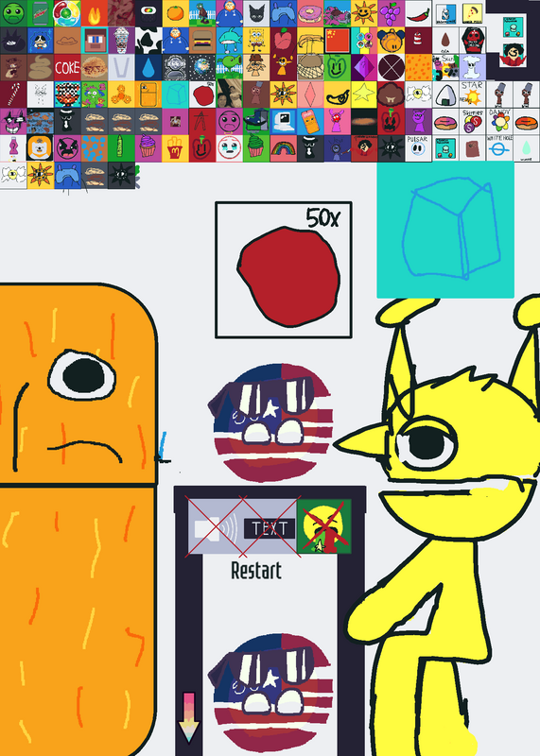540x756 pixels.
Task: Click the orange cheese-spotted tile
Action: coord(418,67)
